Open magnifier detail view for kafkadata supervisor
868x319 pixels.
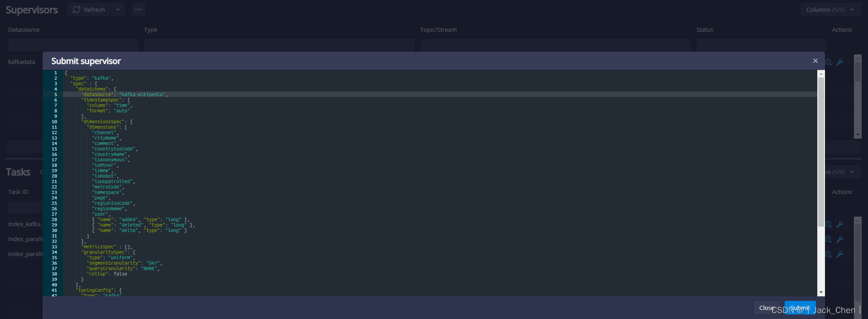tap(829, 62)
